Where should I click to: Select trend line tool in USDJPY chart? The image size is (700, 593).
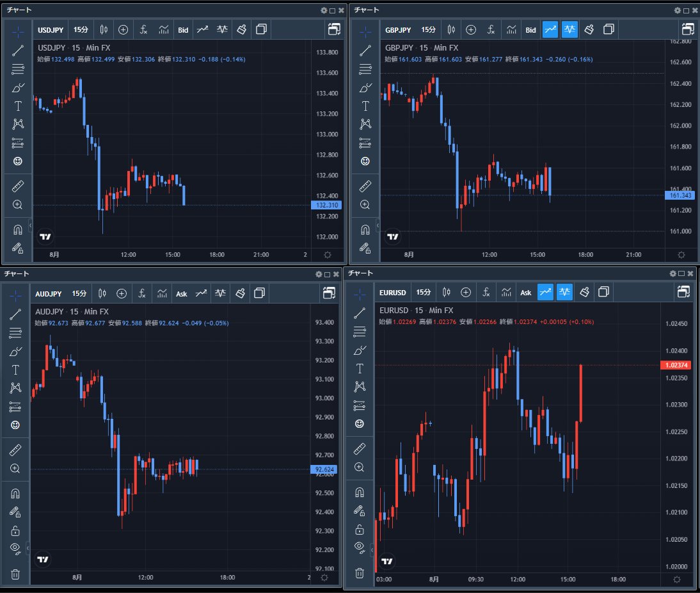pyautogui.click(x=18, y=51)
